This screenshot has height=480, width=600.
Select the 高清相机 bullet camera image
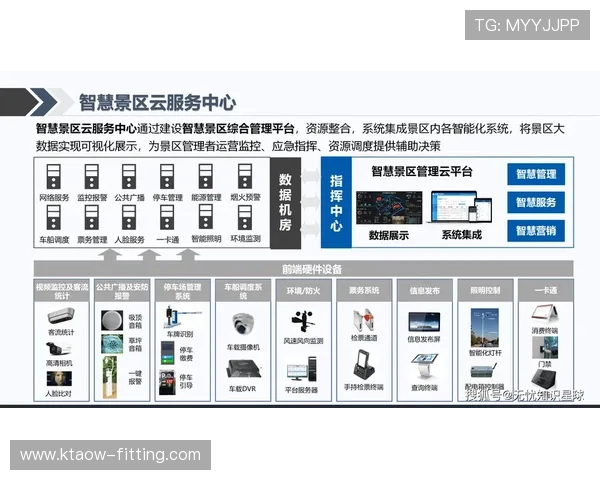pyautogui.click(x=59, y=349)
